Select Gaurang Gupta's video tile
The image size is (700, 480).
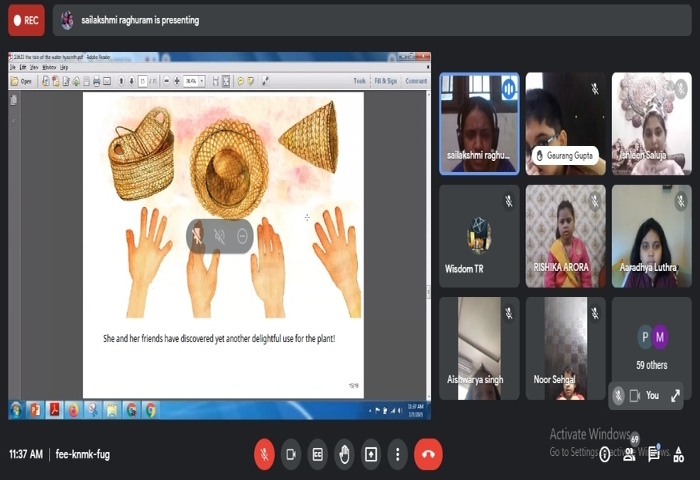pos(566,124)
